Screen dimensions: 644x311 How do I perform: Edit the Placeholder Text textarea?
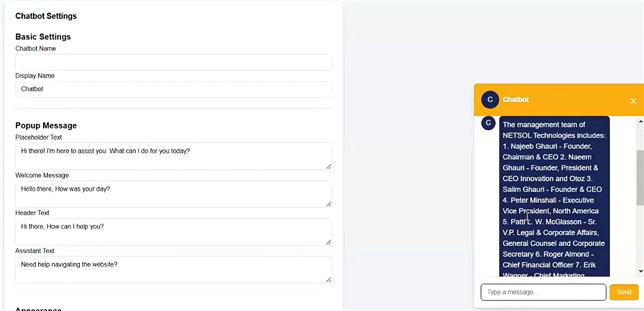click(x=173, y=156)
